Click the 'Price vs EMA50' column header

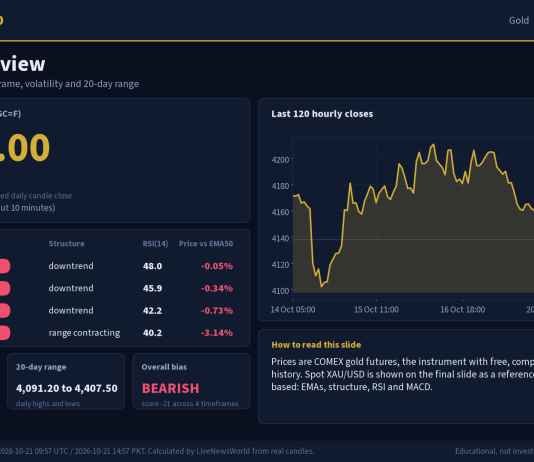click(x=206, y=243)
